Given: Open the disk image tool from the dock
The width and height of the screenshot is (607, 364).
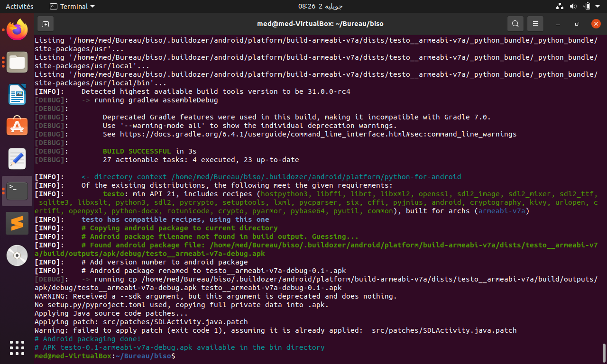Looking at the screenshot, I should [x=17, y=255].
